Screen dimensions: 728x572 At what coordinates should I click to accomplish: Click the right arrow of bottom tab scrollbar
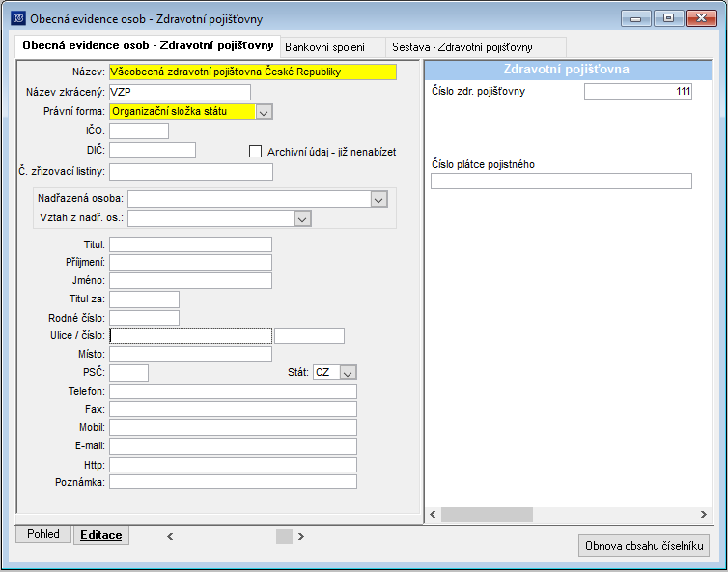(301, 536)
